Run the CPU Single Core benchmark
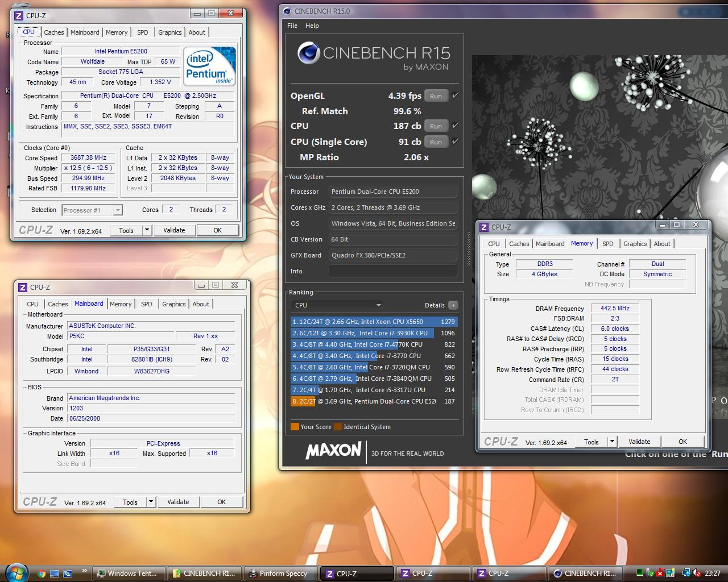Viewport: 728px width, 582px height. (436, 142)
